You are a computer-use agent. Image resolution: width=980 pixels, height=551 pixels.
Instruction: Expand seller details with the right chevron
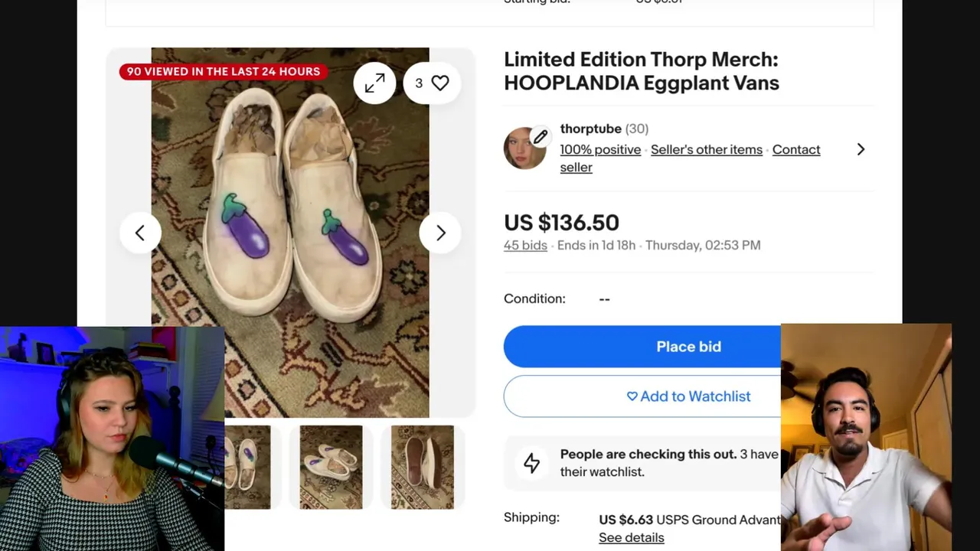861,149
